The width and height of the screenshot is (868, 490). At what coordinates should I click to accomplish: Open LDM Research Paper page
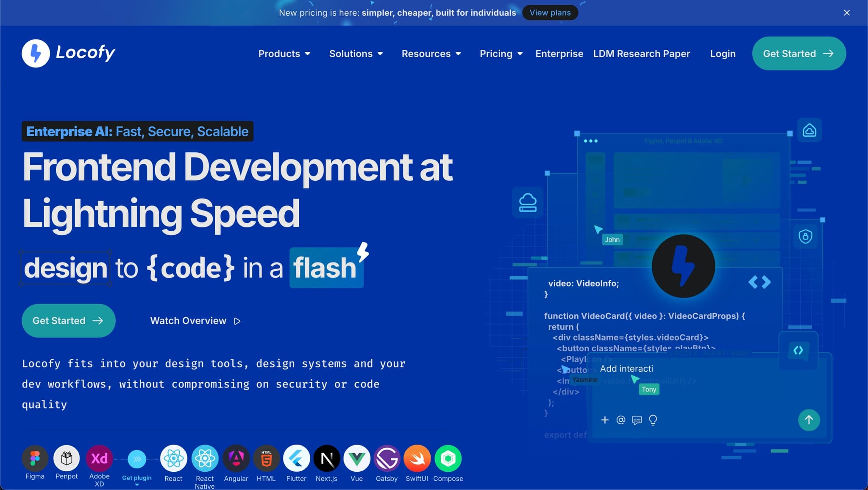click(641, 54)
